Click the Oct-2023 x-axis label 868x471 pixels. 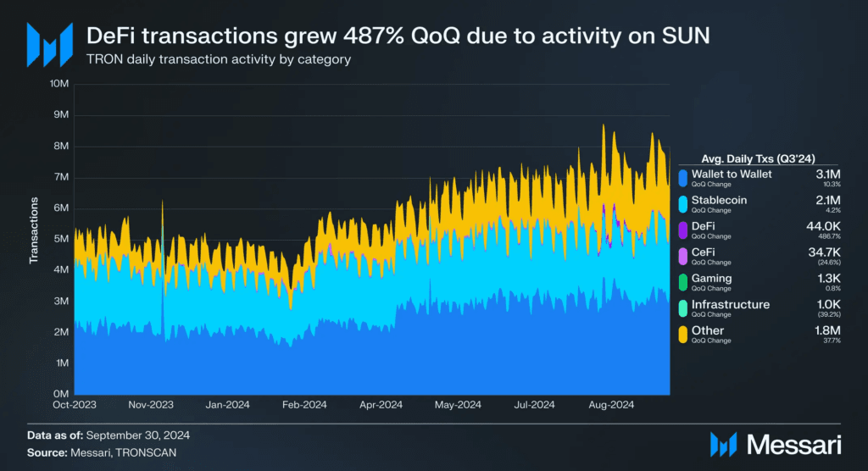tap(75, 405)
